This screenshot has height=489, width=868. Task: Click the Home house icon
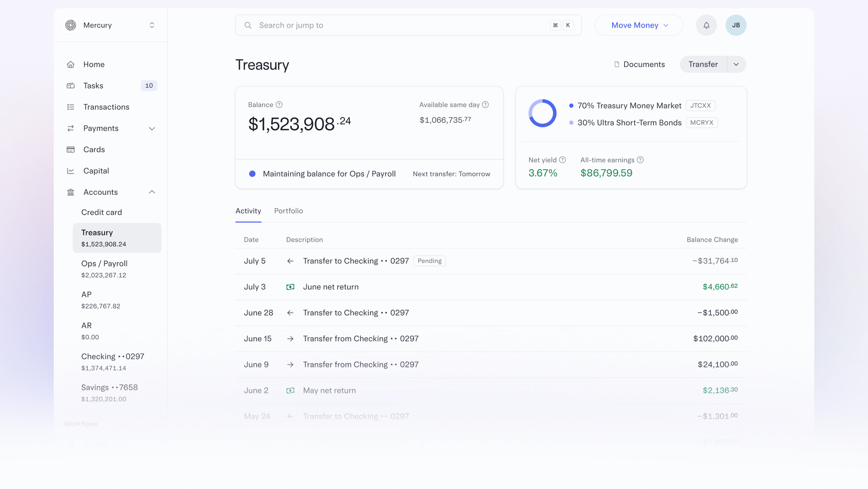71,65
